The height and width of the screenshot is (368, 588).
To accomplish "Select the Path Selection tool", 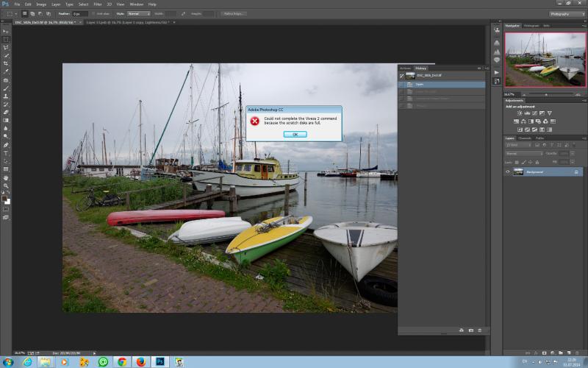I will click(6, 160).
